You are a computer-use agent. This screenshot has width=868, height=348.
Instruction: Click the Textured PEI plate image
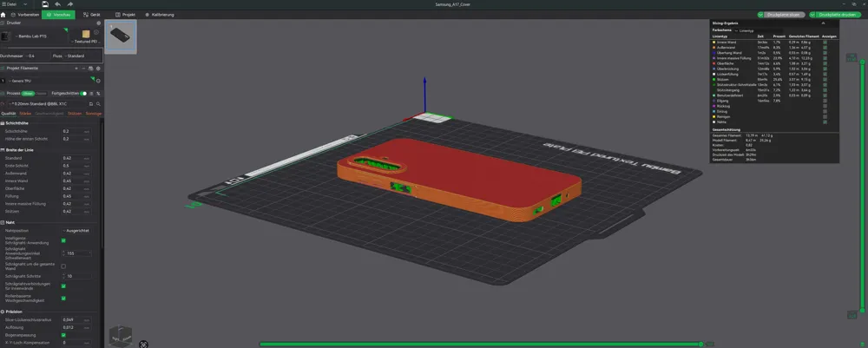(x=86, y=35)
